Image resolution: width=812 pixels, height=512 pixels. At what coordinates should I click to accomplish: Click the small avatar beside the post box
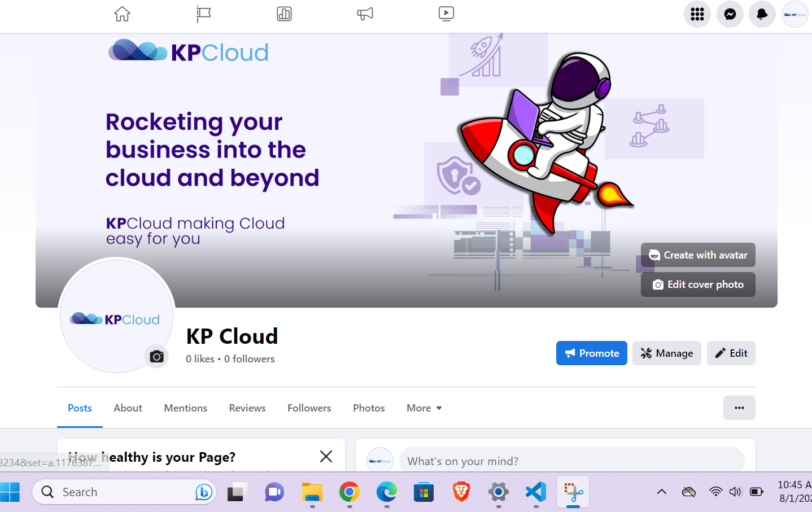[380, 460]
